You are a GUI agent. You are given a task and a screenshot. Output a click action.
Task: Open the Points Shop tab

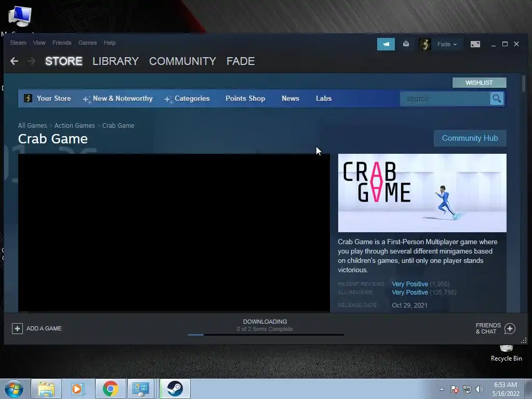tap(245, 98)
